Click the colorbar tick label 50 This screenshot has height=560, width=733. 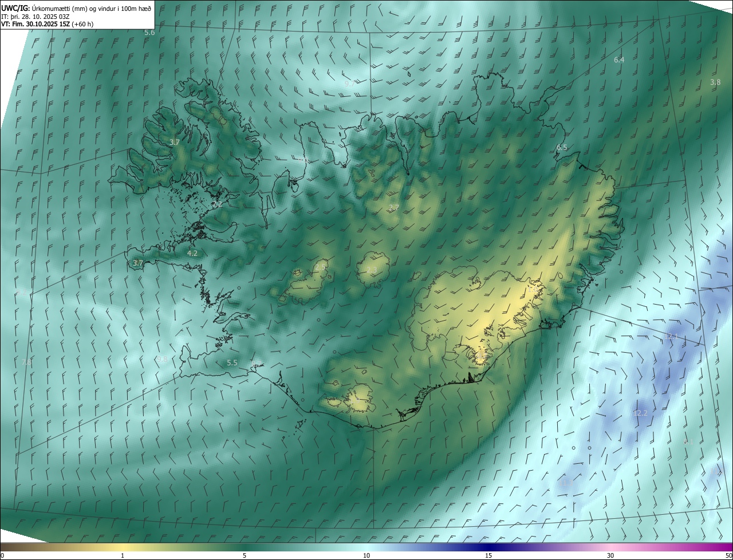point(728,555)
